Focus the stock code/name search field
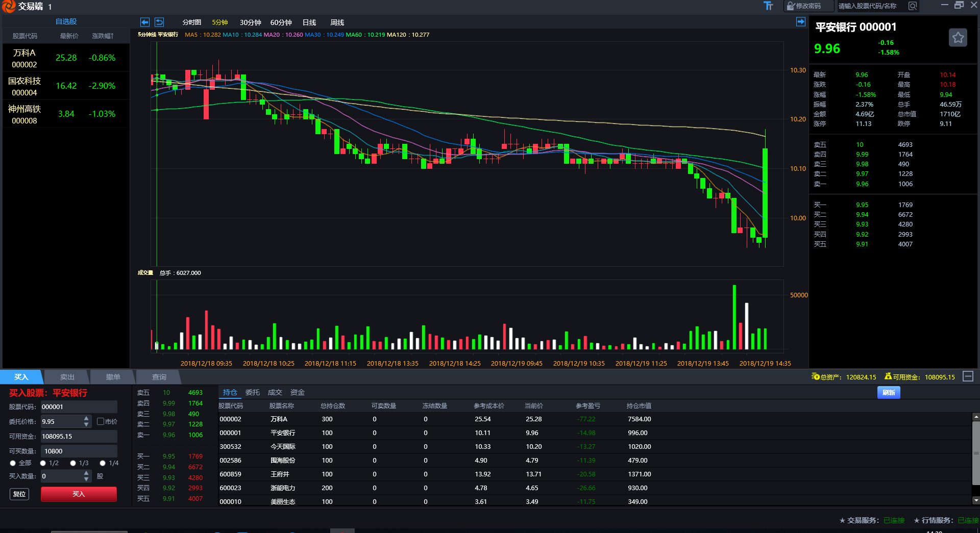The height and width of the screenshot is (533, 980). (x=872, y=6)
